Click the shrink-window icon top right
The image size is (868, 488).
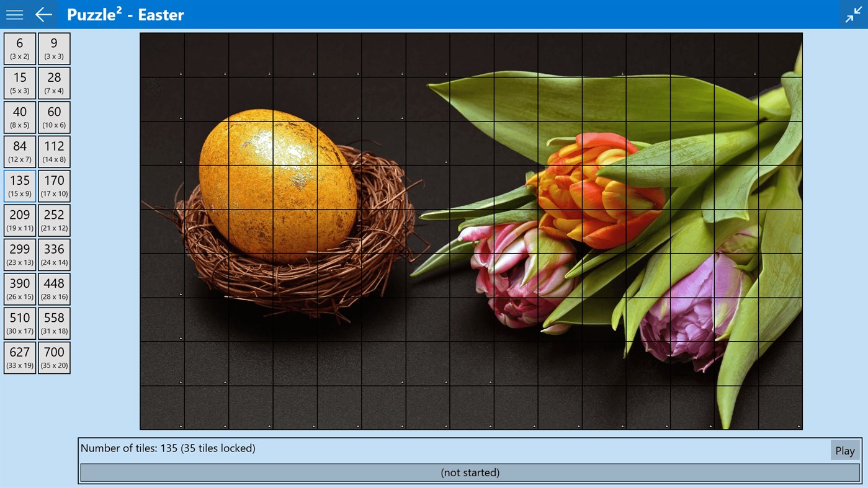pyautogui.click(x=853, y=14)
